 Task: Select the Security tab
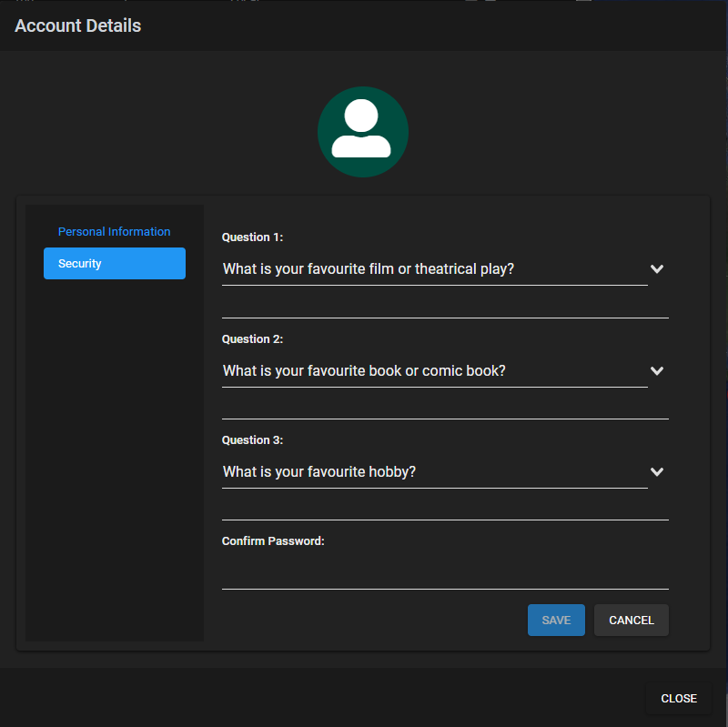pos(115,263)
